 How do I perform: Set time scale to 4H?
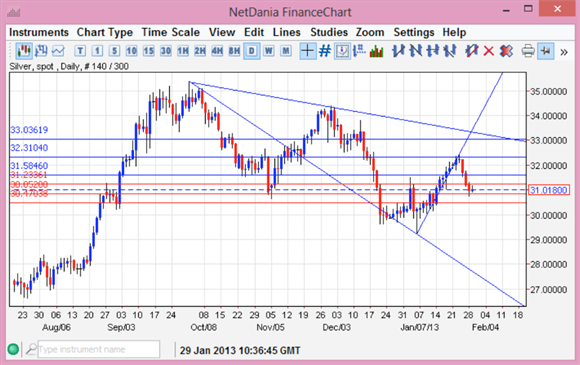coord(217,51)
